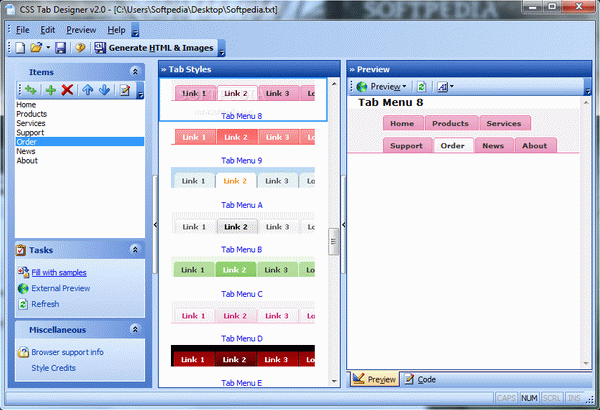This screenshot has width=600, height=410.
Task: Click the Move item down arrow icon
Action: 104,90
